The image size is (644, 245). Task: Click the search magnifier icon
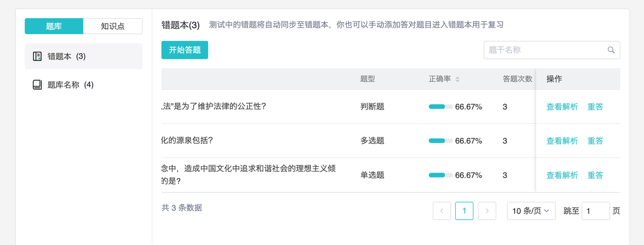click(611, 50)
